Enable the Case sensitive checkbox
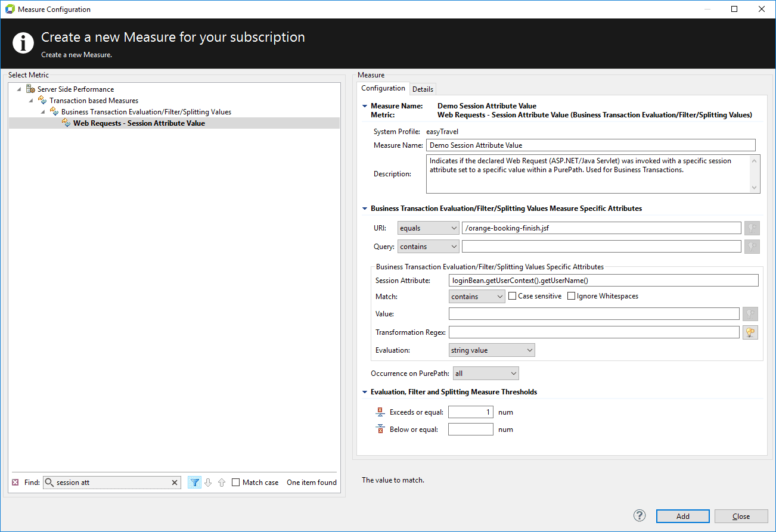The width and height of the screenshot is (776, 532). (512, 296)
